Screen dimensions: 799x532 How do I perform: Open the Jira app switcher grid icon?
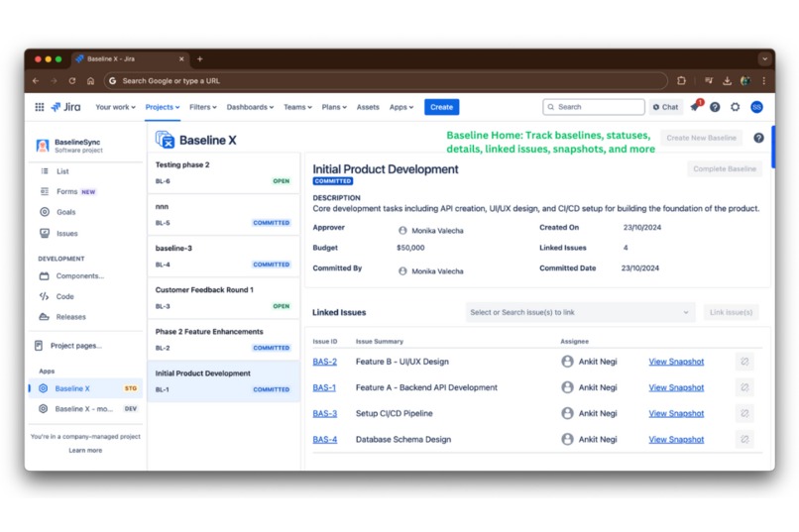click(x=40, y=107)
